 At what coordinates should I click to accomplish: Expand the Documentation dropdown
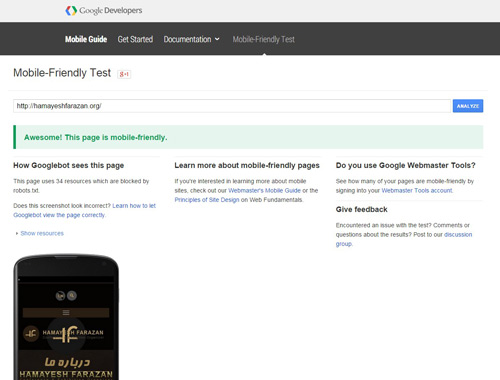point(192,39)
